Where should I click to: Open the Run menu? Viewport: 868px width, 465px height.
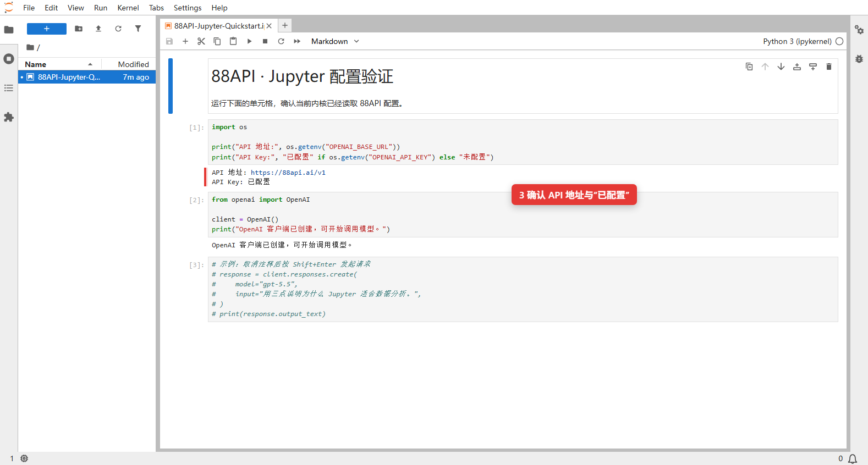[101, 8]
